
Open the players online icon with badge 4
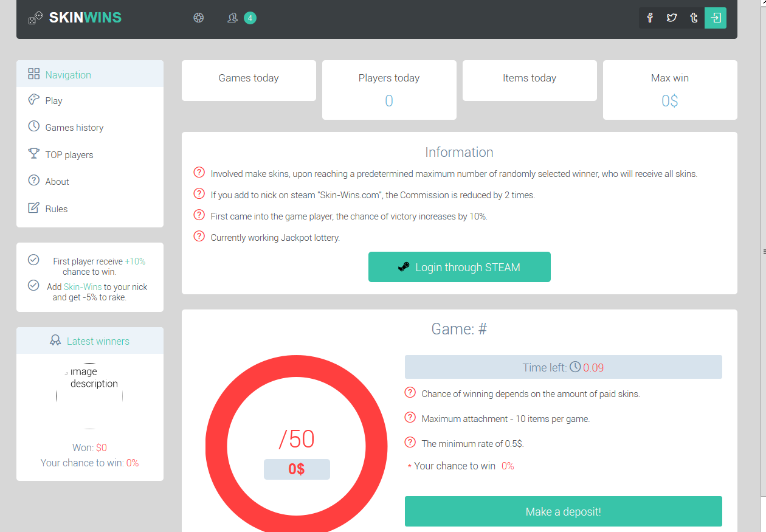point(232,18)
